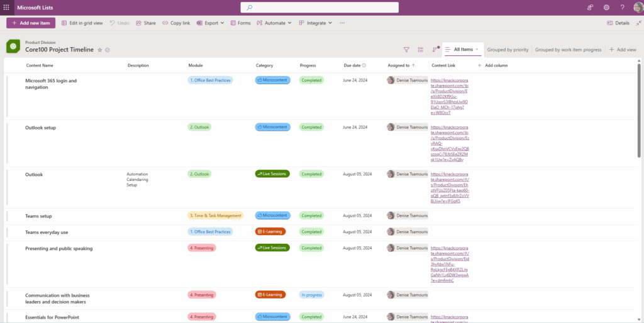Expand the Automate dropdown menu
This screenshot has width=644, height=323.
(x=274, y=23)
